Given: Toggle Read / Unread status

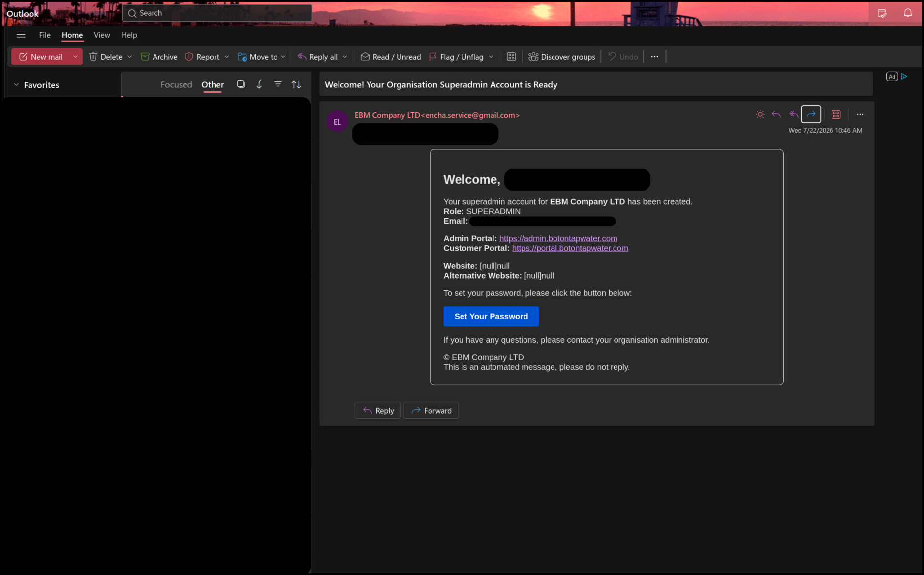Looking at the screenshot, I should (391, 57).
